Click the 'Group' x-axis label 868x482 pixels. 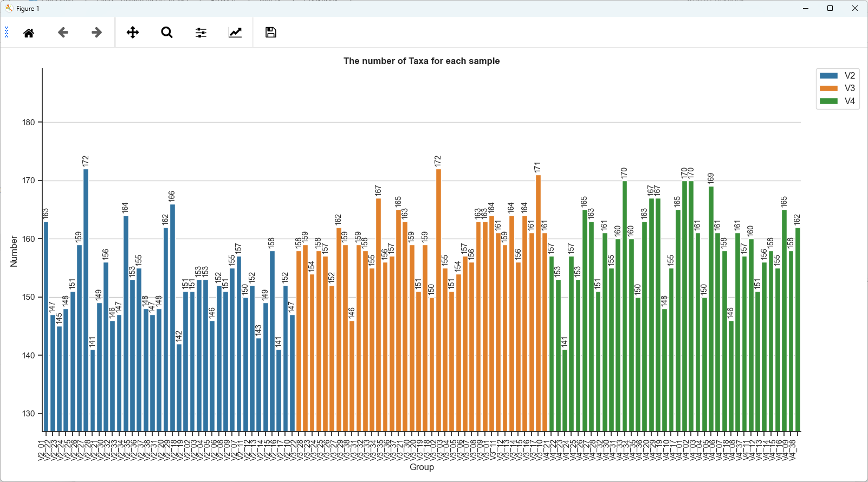(x=422, y=467)
